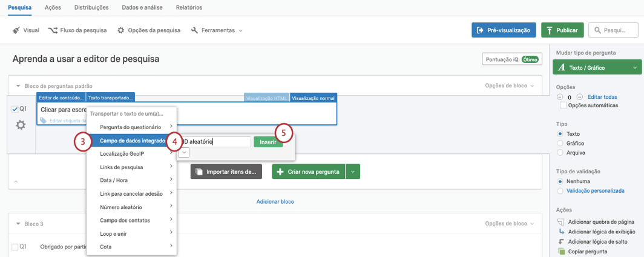Screen dimensions: 644x257
Task: Switch to Visualização normal tab
Action: pyautogui.click(x=314, y=98)
